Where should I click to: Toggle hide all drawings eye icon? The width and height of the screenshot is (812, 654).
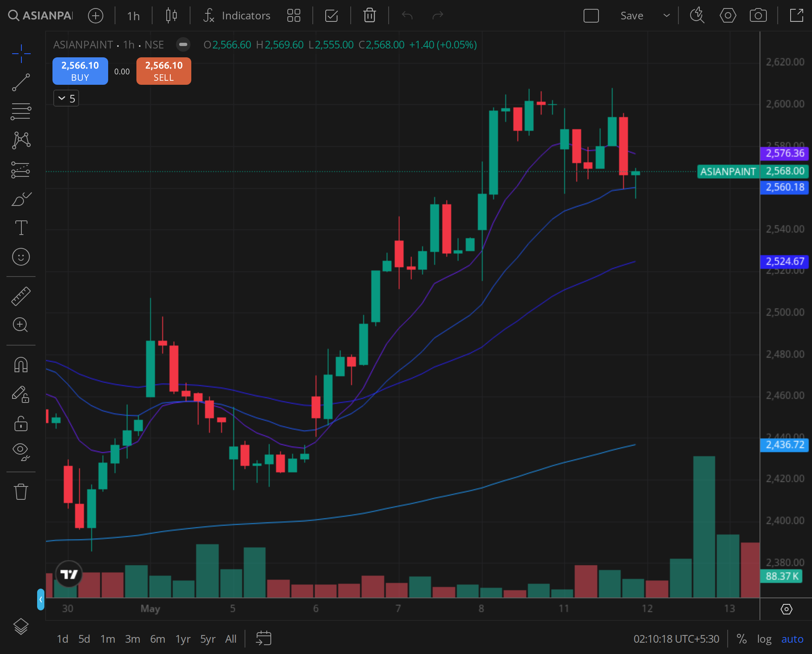[x=21, y=452]
